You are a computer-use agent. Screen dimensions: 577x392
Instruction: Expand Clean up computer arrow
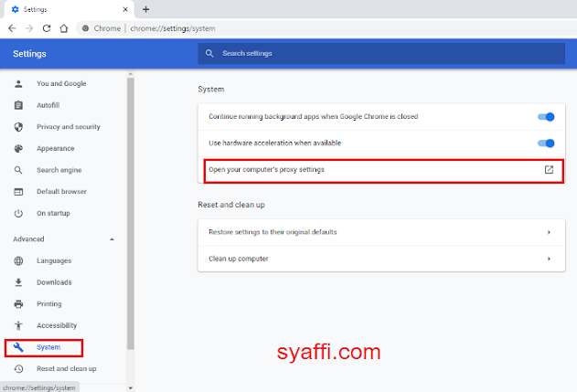pos(549,259)
